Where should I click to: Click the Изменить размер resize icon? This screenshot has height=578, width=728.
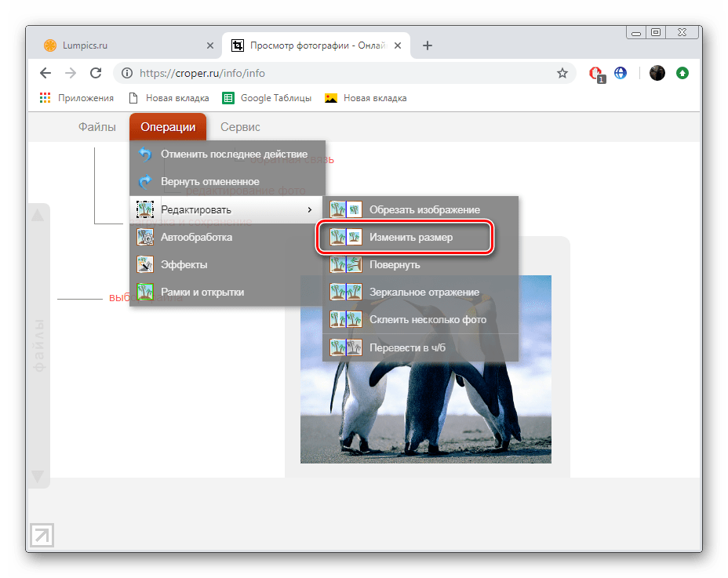(x=346, y=237)
